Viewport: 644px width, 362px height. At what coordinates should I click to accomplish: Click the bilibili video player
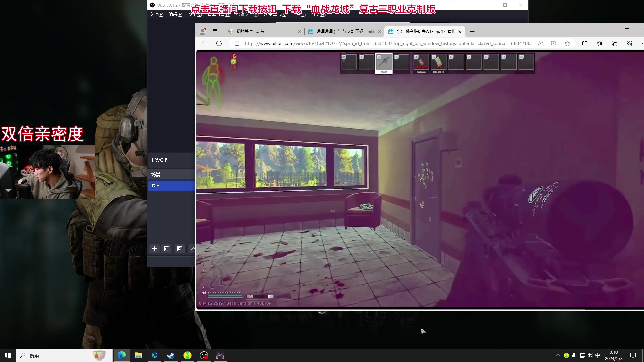pos(420,179)
